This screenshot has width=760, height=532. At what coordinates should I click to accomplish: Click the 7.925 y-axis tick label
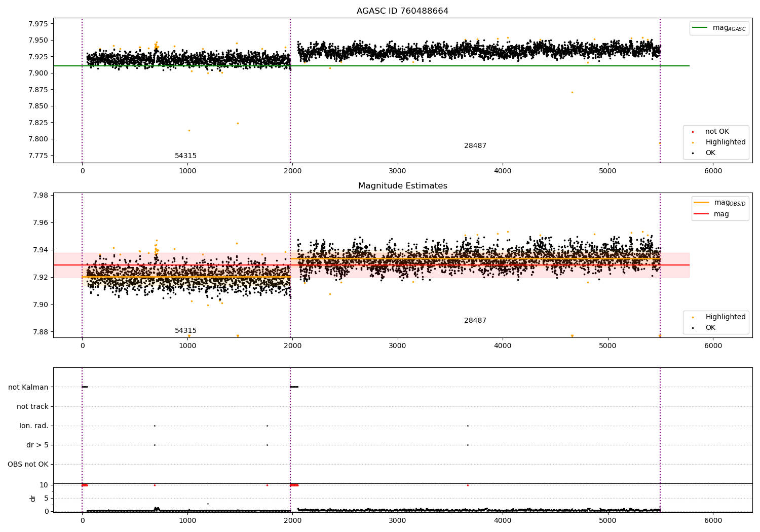38,57
